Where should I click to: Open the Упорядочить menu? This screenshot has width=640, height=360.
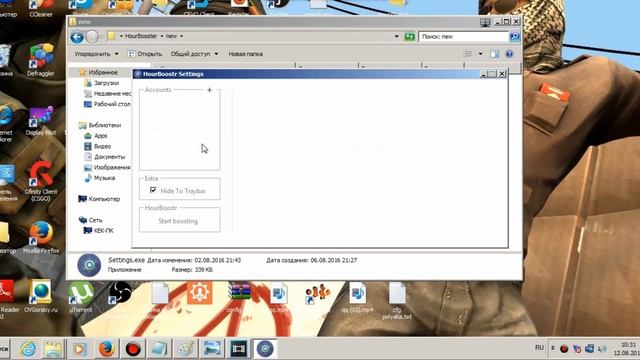[x=96, y=54]
